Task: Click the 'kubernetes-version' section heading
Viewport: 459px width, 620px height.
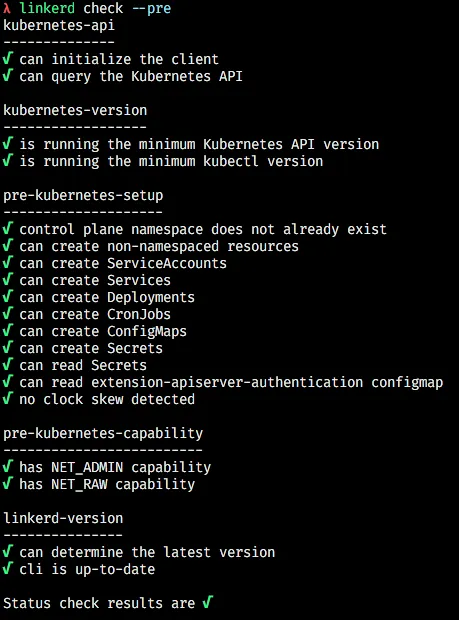Action: (75, 110)
